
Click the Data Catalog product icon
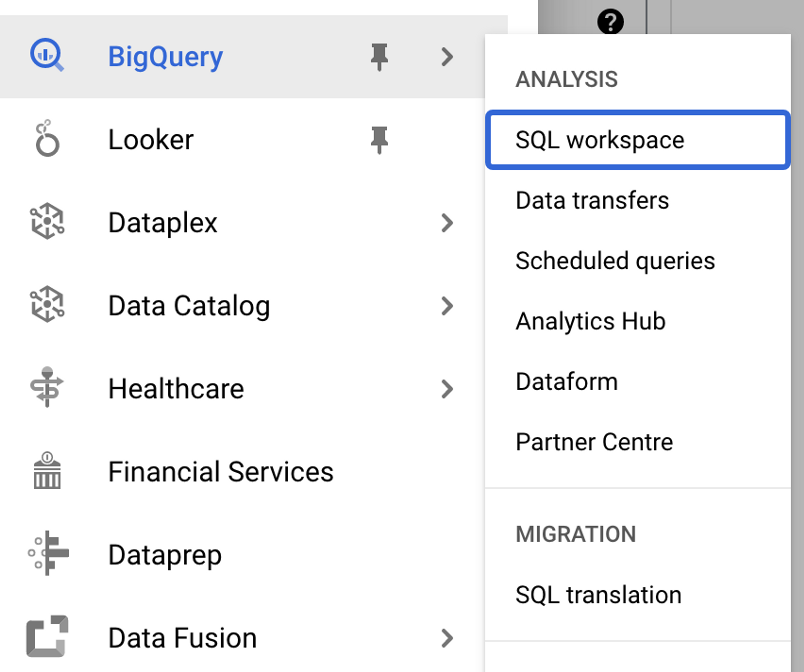tap(47, 304)
